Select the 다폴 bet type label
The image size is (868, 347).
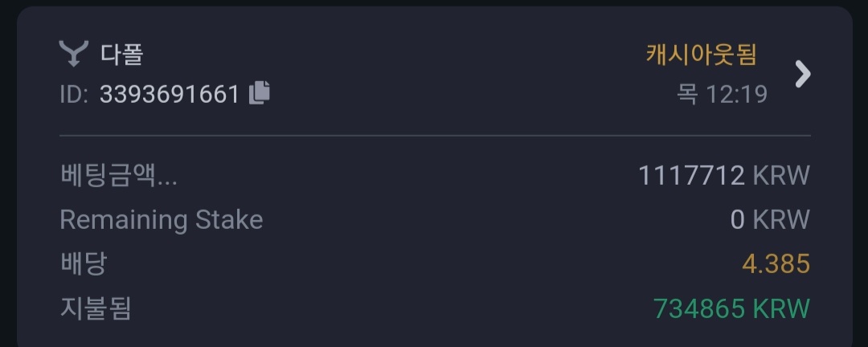coord(122,55)
